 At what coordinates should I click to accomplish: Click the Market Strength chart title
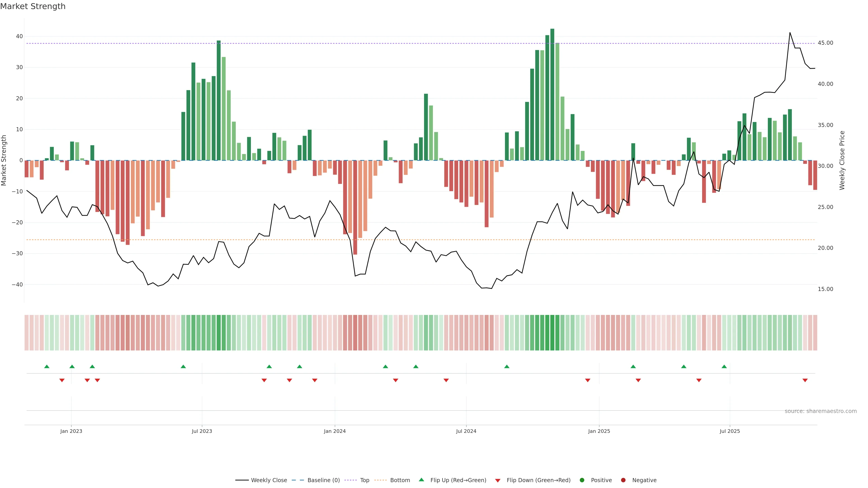33,6
